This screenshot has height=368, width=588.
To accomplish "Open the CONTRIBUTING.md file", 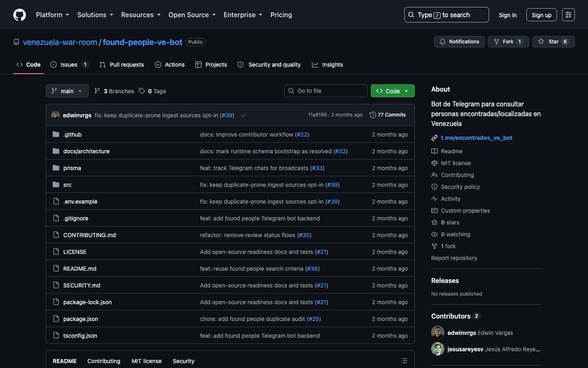I will [89, 235].
